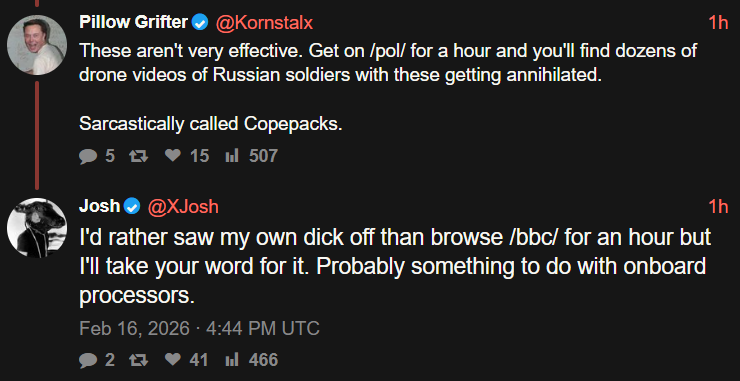
Task: Open view stats icon showing 507
Action: pos(233,155)
